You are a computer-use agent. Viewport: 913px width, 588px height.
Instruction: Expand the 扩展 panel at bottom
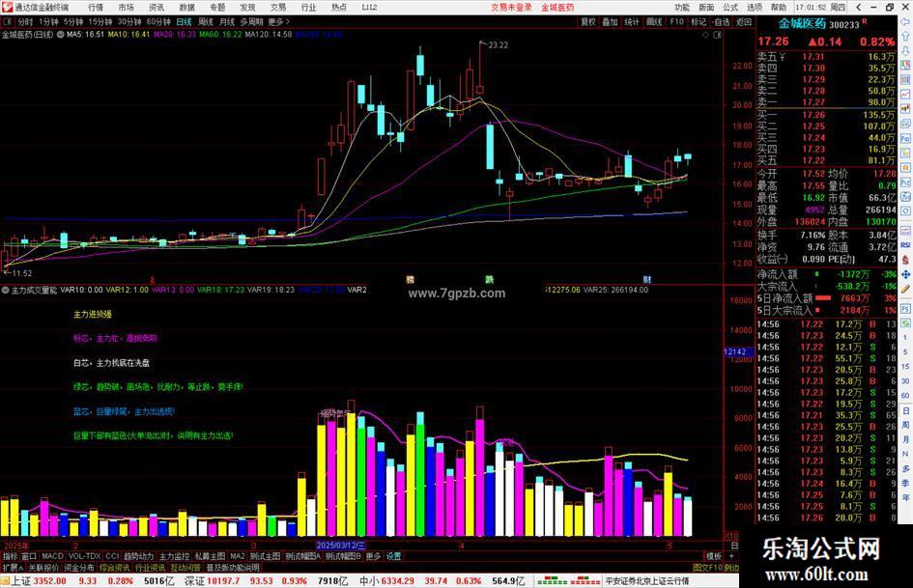13,568
